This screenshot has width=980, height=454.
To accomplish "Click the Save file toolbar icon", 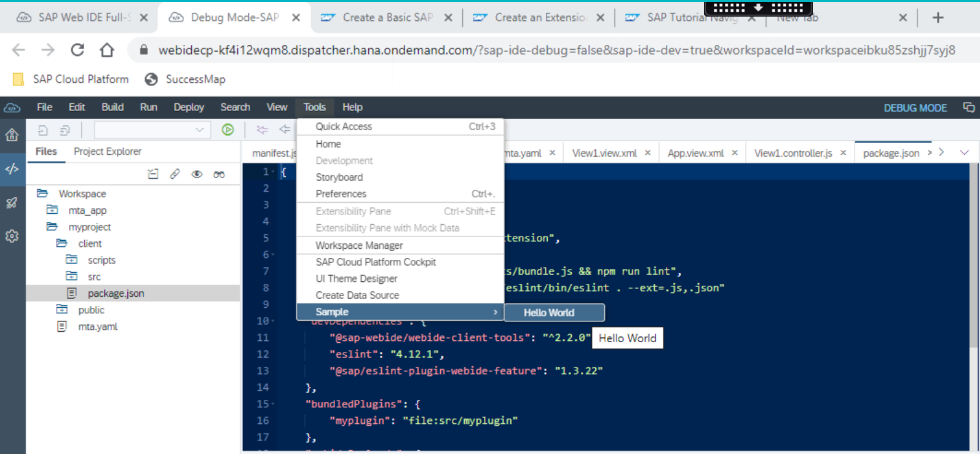I will coord(42,130).
